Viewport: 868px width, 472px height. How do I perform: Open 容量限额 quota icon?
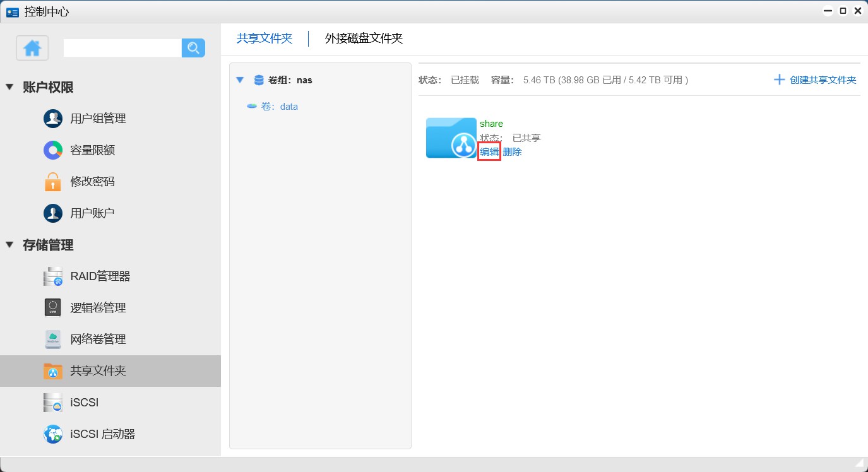pos(53,150)
